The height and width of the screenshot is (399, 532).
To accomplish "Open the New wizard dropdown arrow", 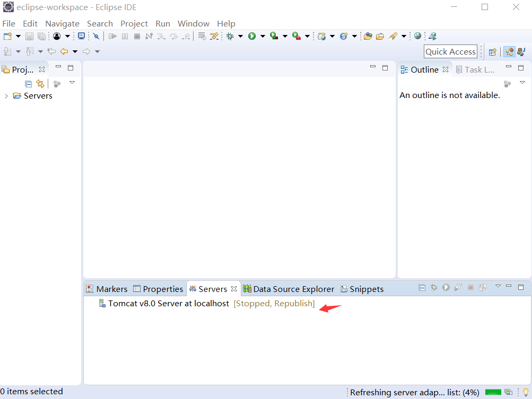I will pyautogui.click(x=18, y=36).
